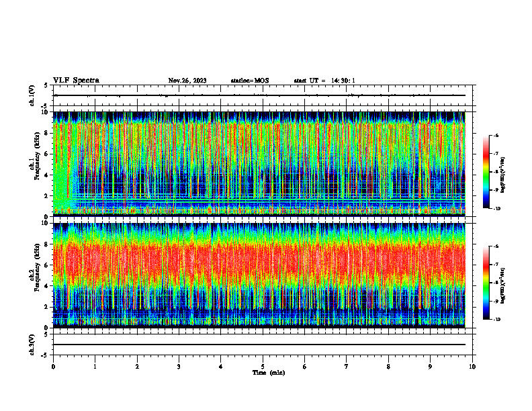532x411 pixels.
Task: Click the "8" kHz tick on ch.2 axis
Action: (x=47, y=244)
